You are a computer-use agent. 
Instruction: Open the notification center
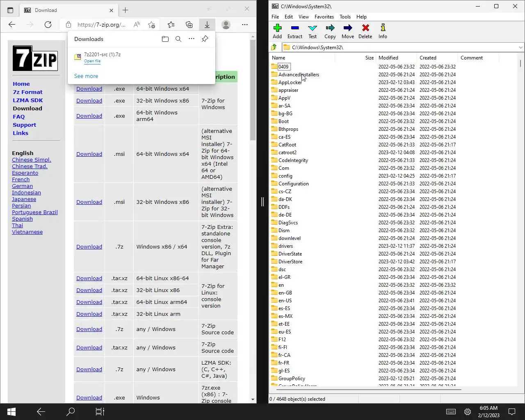[x=512, y=412]
